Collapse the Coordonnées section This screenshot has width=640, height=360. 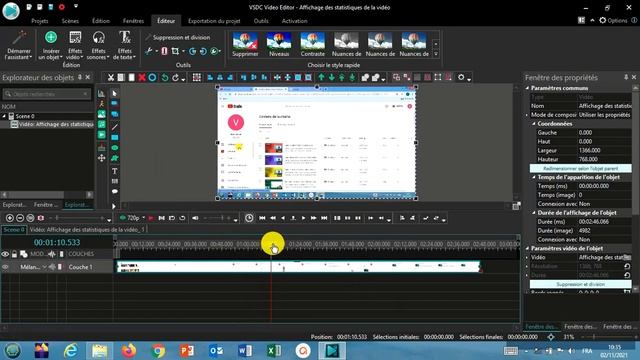(533, 124)
